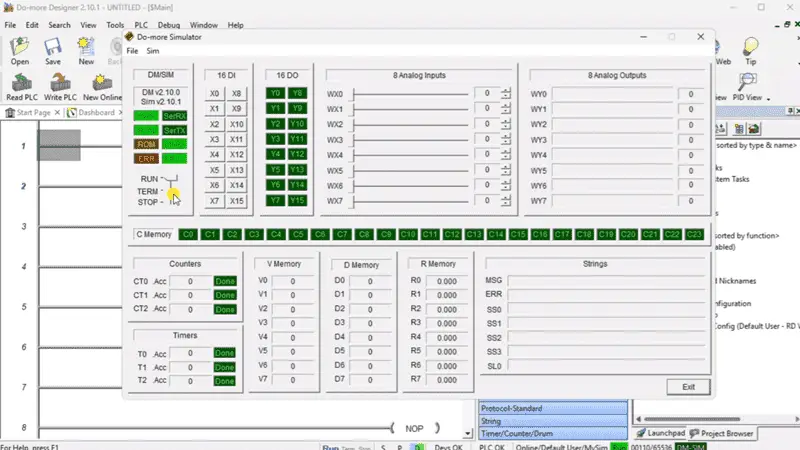The image size is (800, 450).
Task: Toggle digital input X12
Action: click(x=236, y=155)
